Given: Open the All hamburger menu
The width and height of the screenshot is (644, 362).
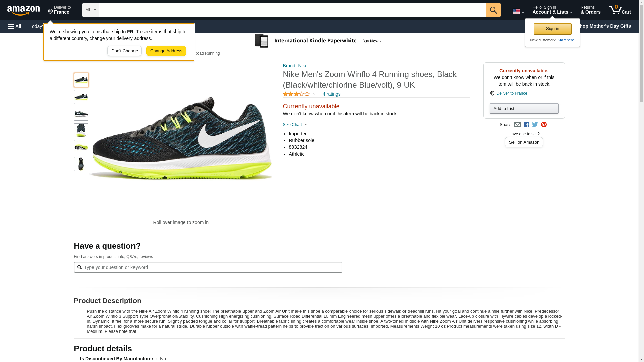Looking at the screenshot, I should point(15,26).
